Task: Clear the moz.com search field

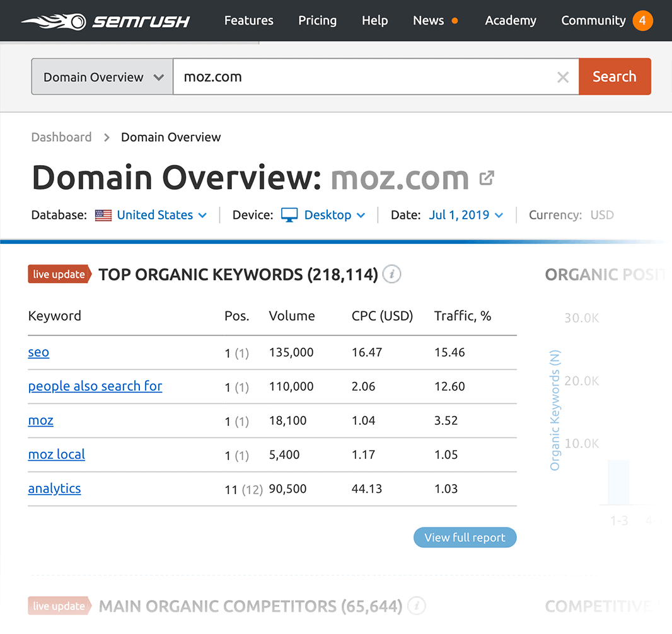Action: click(x=563, y=77)
